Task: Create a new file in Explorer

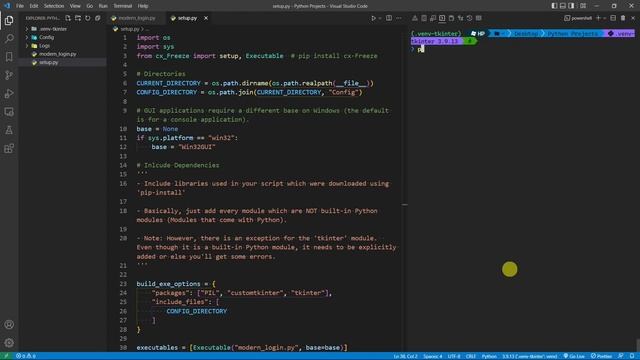Action: (x=68, y=18)
